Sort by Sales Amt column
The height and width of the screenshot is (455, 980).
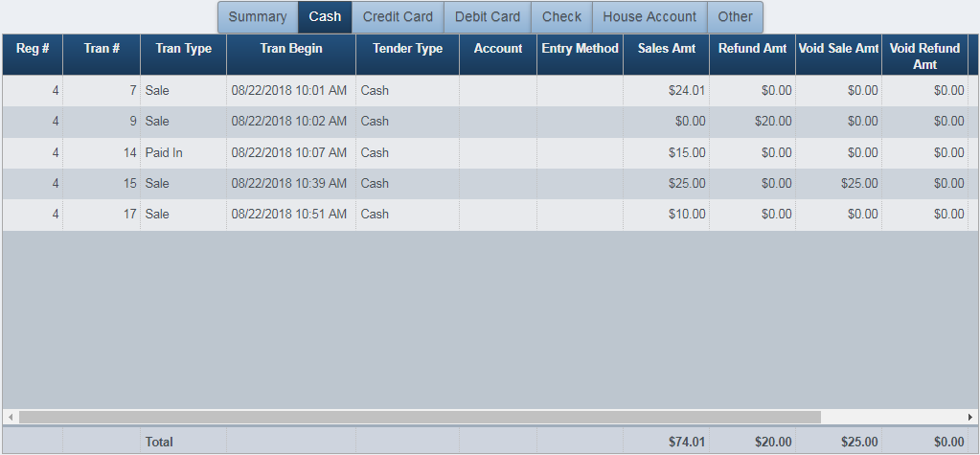click(x=667, y=49)
